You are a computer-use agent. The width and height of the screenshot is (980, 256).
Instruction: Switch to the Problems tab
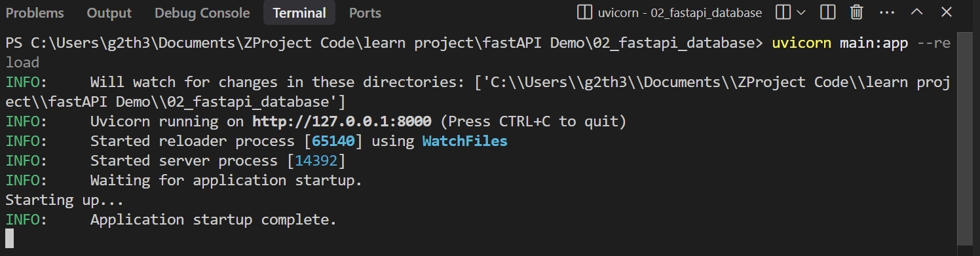tap(35, 13)
